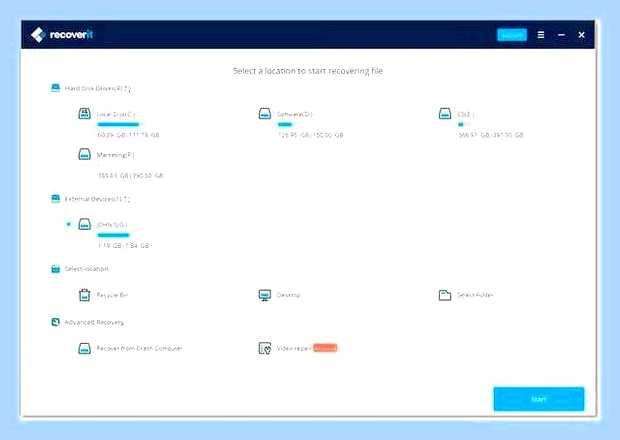Select the External Devices section header

pos(97,199)
